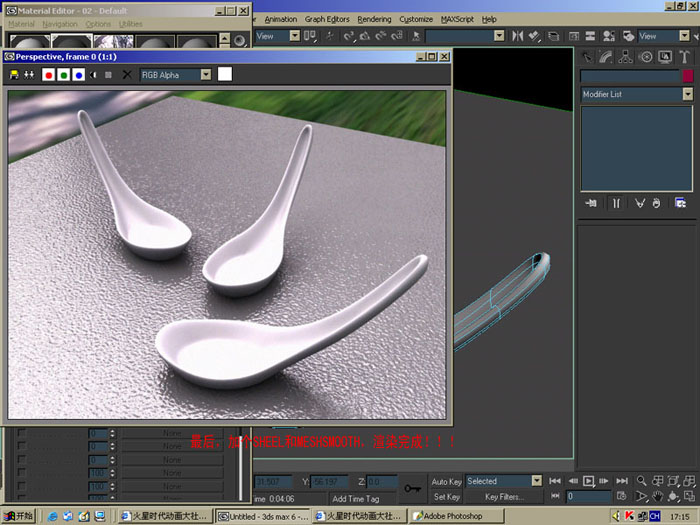700x525 pixels.
Task: Toggle monochrome display in the render window
Action: 108,75
